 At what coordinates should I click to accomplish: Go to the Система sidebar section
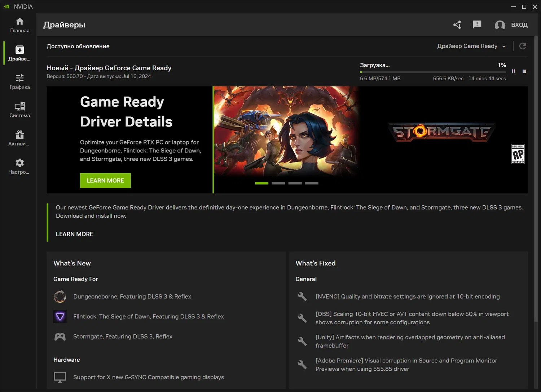20,110
